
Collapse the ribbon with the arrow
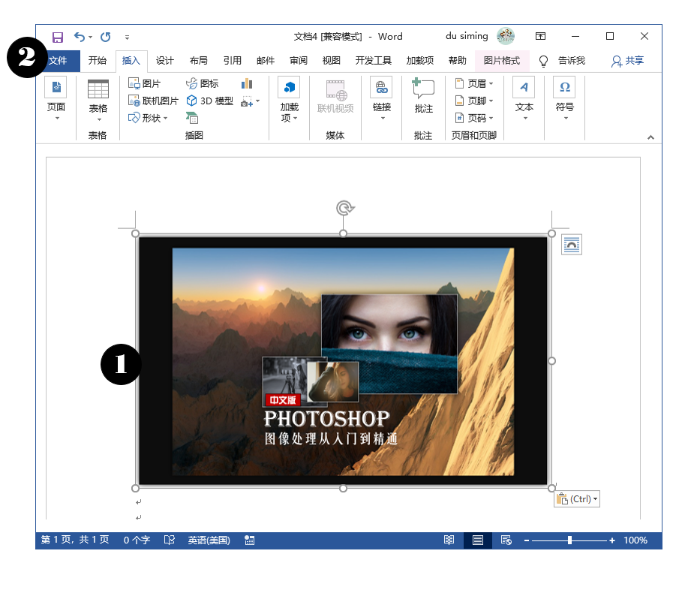pos(651,137)
